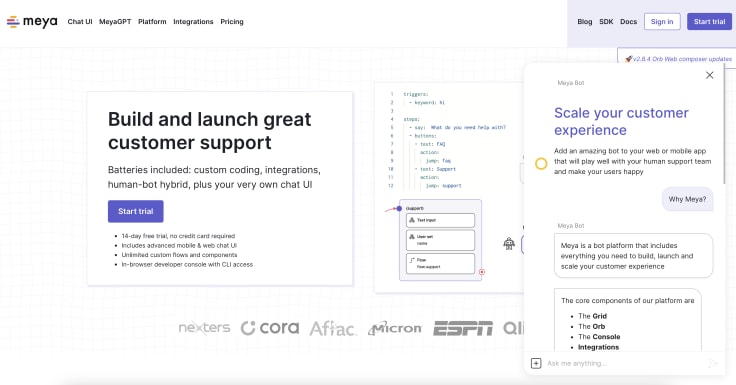
Task: Open the MeyaGPT menu item
Action: click(x=115, y=22)
